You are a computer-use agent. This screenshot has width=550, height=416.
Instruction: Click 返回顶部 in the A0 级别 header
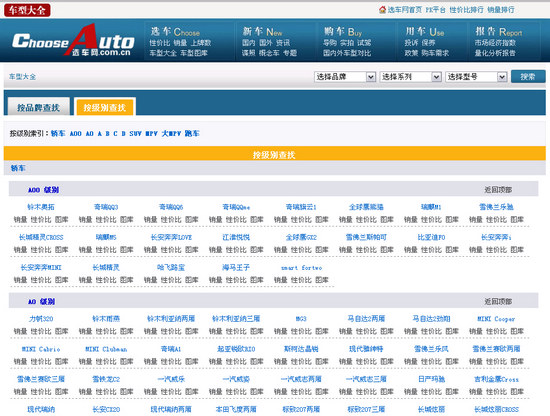coord(498,302)
